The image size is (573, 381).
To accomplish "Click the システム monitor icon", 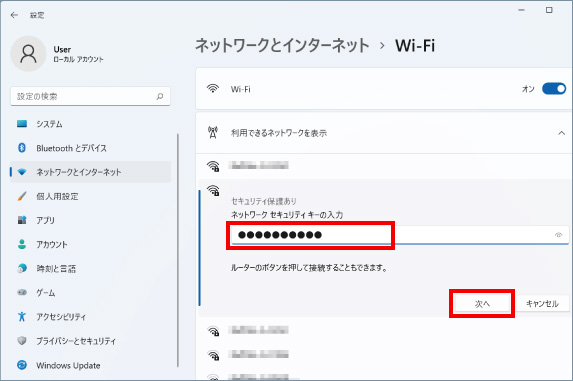I will point(22,124).
